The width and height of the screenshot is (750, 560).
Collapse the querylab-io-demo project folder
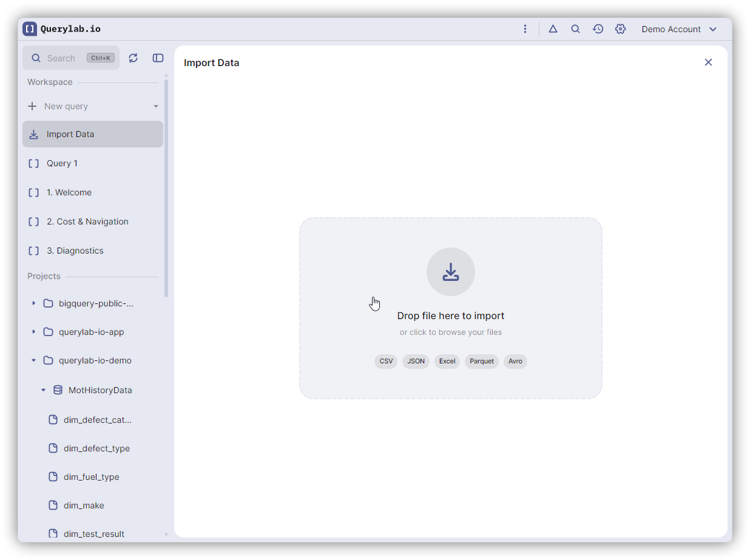point(33,360)
